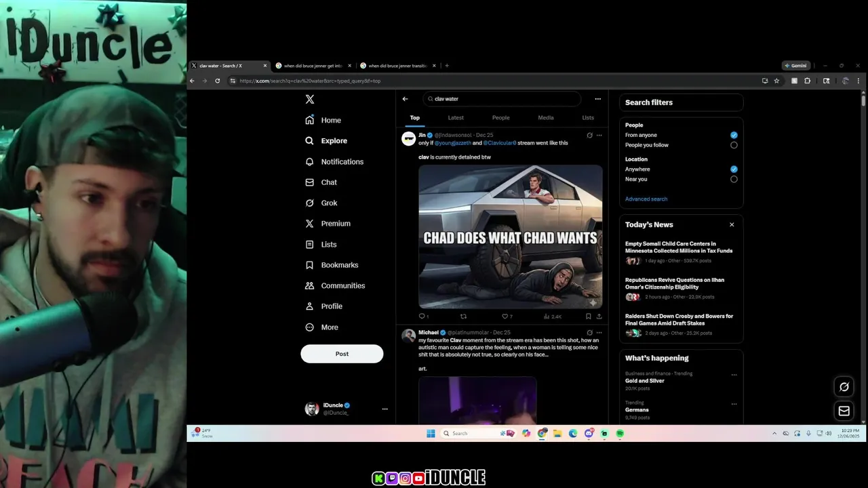Open Premium in the sidebar
868x488 pixels.
pos(328,224)
